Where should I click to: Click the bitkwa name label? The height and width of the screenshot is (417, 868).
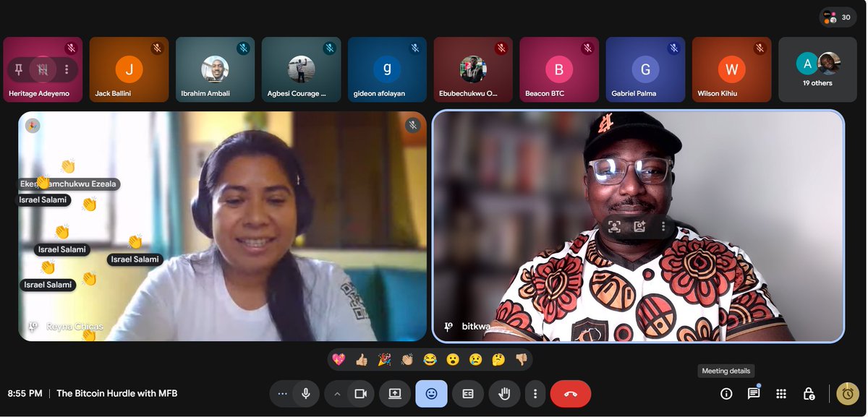476,327
